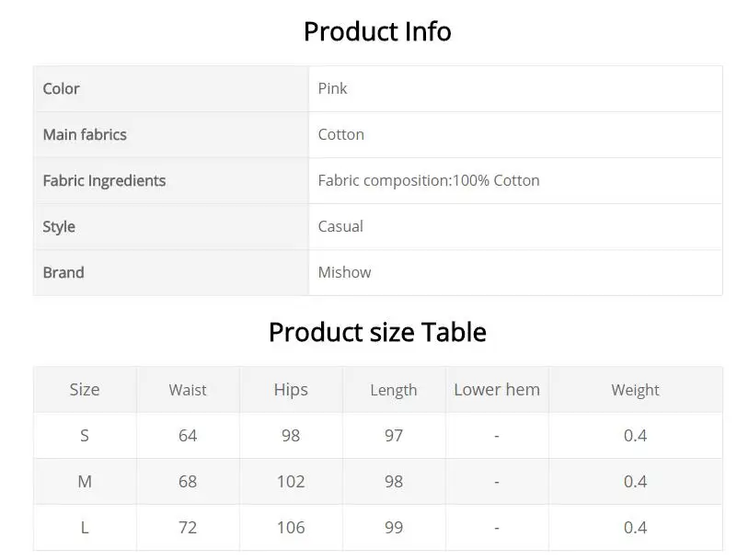The height and width of the screenshot is (560, 749).
Task: Select the Lower hem column header
Action: click(497, 390)
